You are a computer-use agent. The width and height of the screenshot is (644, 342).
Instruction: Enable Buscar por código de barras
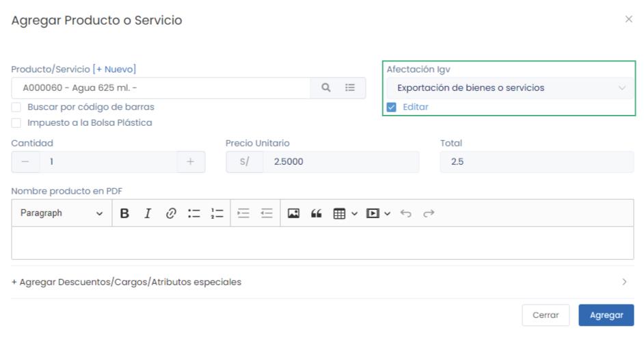point(16,107)
